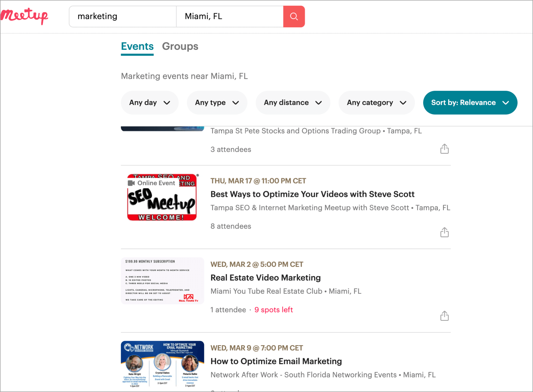Viewport: 533px width, 392px height.
Task: Open the Meetup home logo
Action: pyautogui.click(x=24, y=16)
